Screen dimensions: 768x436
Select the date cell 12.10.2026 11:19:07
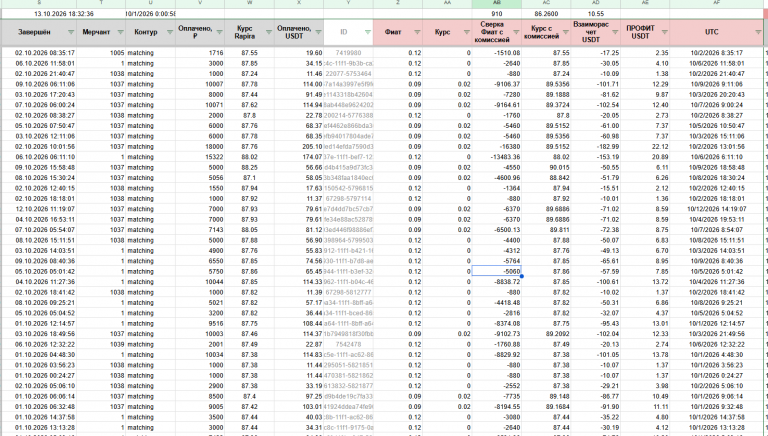(39, 209)
